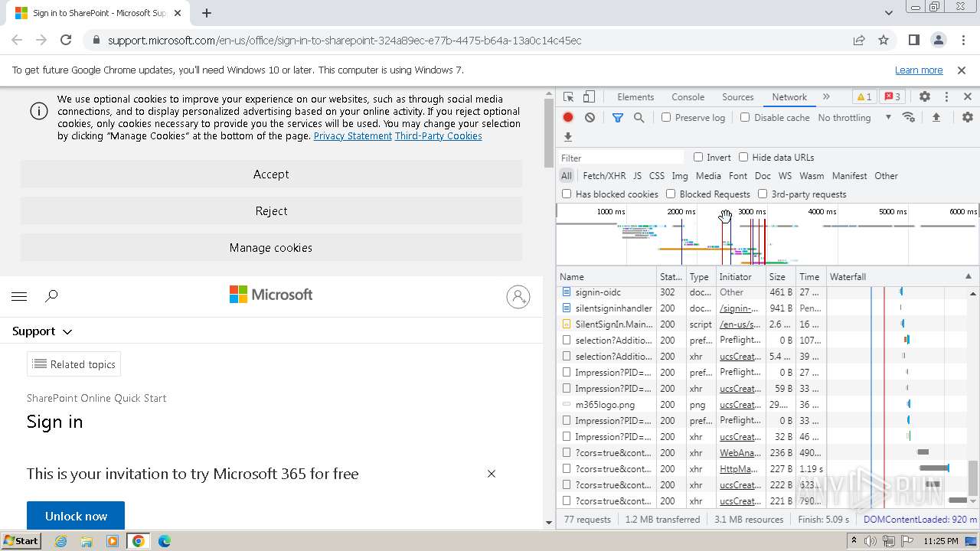Open Chrome profile avatar
Screen dimensions: 980x551
pos(939,40)
